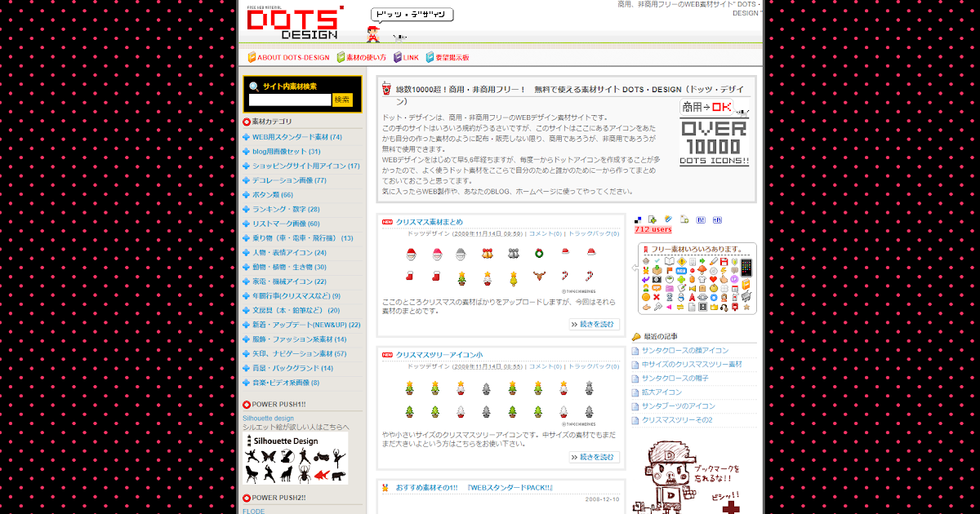Screen dimensions: 980x514
Task: Click the DOTS DESIGN site logo
Action: coord(295,22)
